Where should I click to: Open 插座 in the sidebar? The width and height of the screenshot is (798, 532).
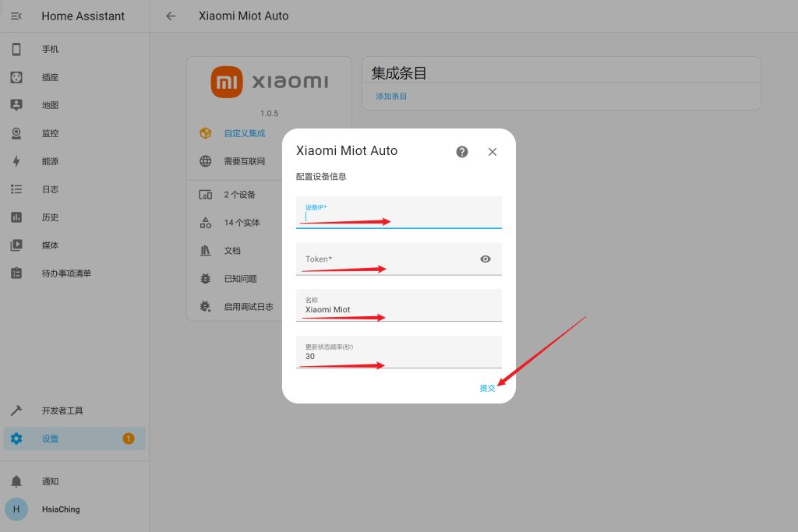50,77
